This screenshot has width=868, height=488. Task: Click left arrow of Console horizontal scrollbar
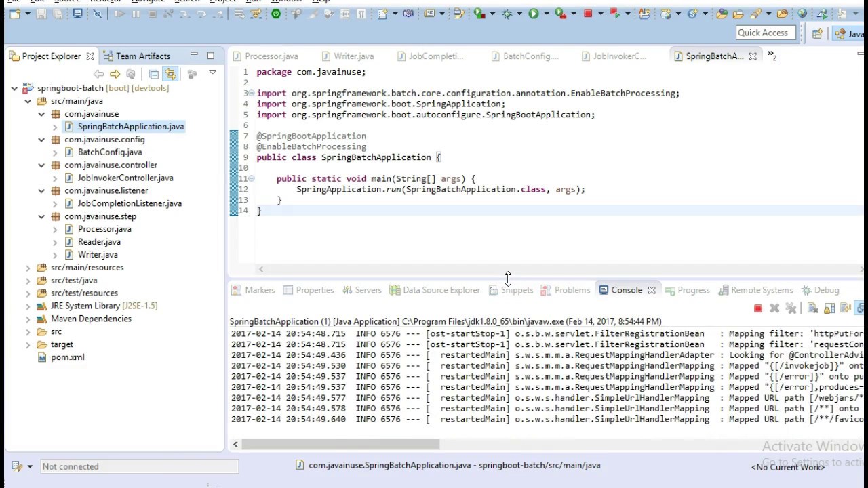click(x=235, y=445)
